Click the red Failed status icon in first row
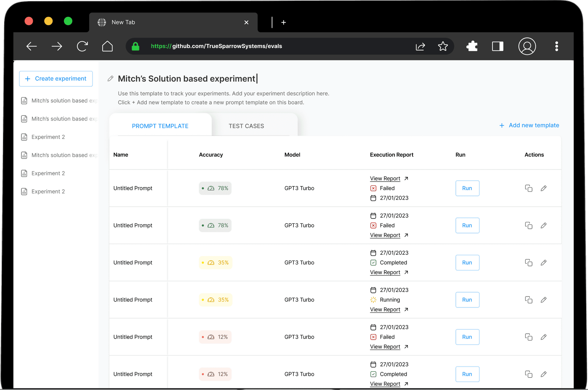588x390 pixels. pyautogui.click(x=373, y=188)
